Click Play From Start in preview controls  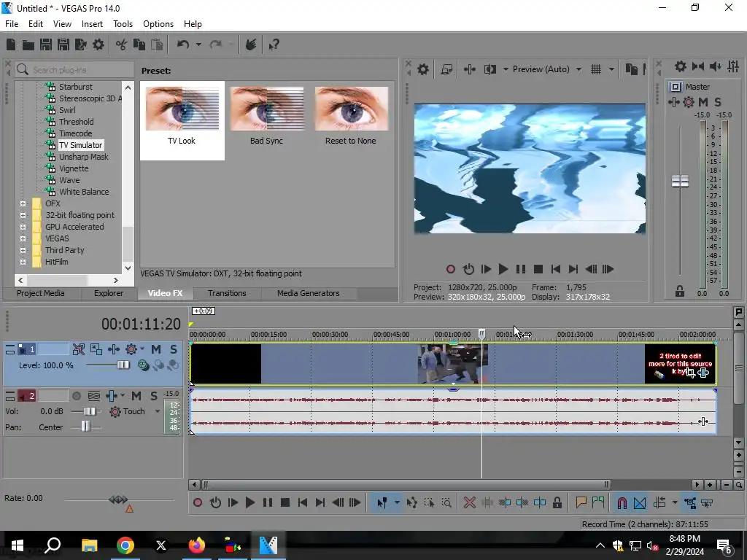tap(486, 269)
